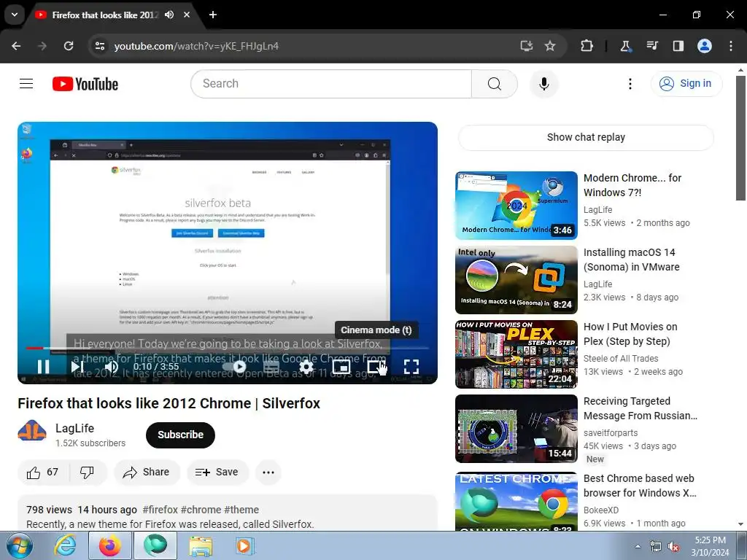
Task: Go to YouTube home logo
Action: [x=85, y=84]
